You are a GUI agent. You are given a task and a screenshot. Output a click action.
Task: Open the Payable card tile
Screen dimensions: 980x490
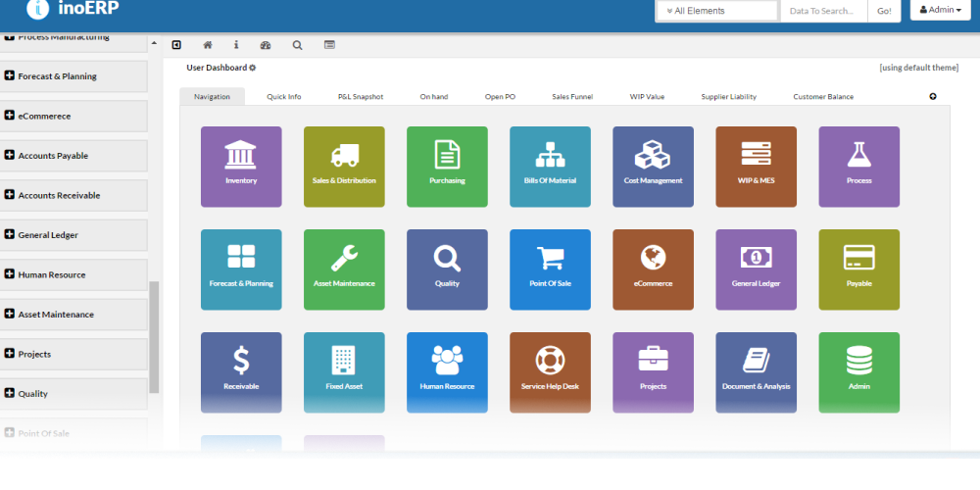pos(859,269)
